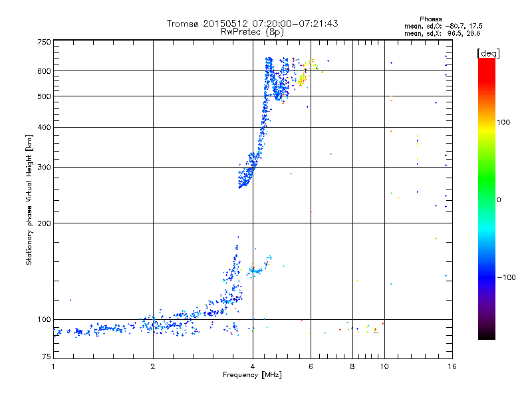Image resolution: width=532 pixels, height=399 pixels.
Task: Click the x-axis tick label '2'
Action: [x=153, y=366]
